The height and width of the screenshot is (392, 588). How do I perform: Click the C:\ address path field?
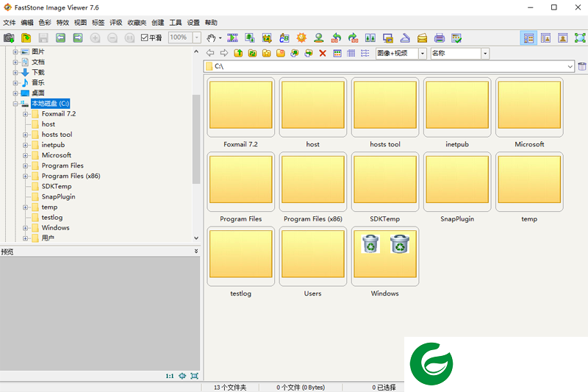point(389,66)
